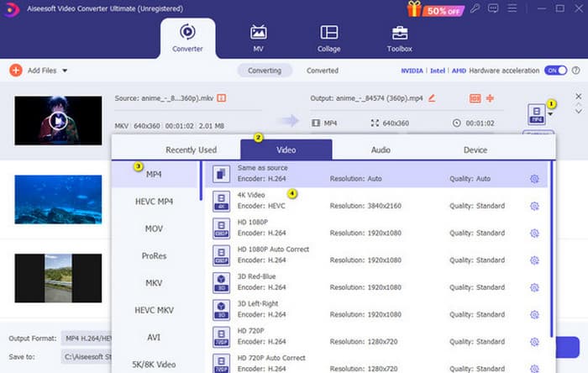Open settings gear for HD 1080P Auto Correct
588x373 pixels.
point(534,260)
